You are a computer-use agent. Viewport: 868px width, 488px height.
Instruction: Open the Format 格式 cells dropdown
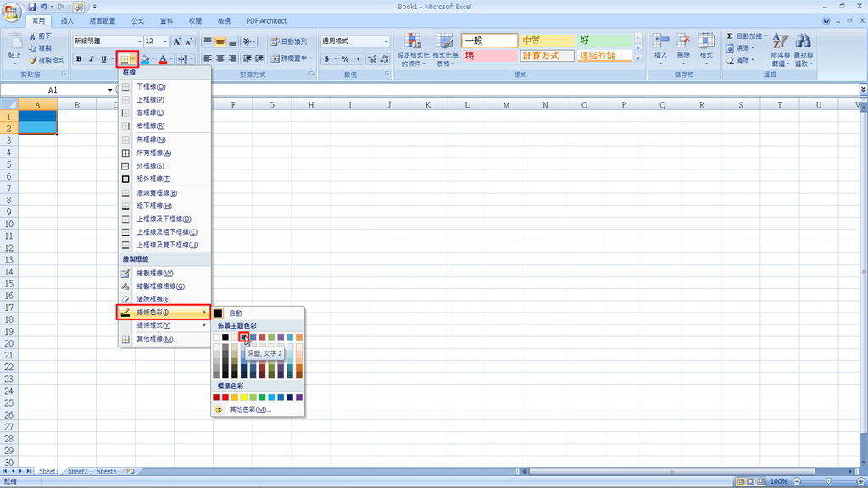tap(706, 50)
